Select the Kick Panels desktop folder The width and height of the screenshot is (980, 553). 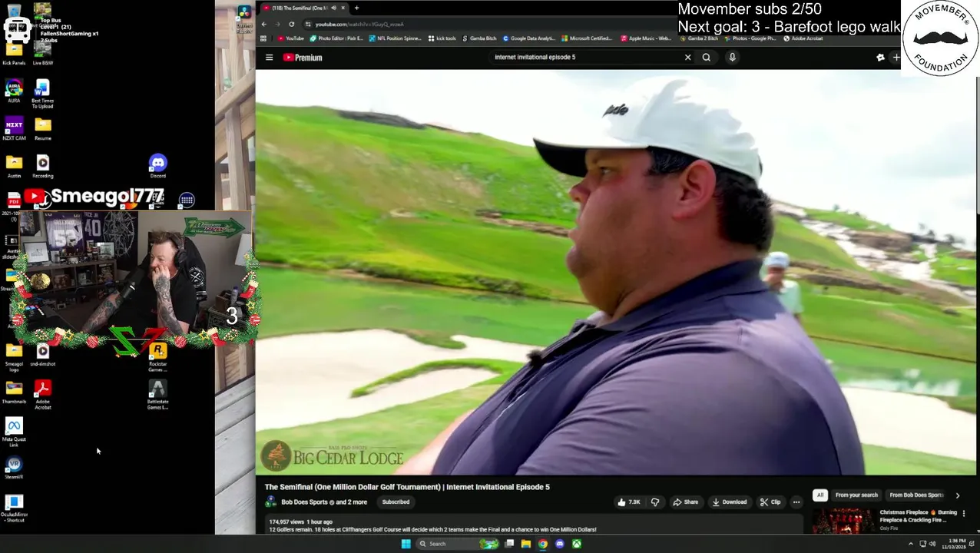point(14,54)
